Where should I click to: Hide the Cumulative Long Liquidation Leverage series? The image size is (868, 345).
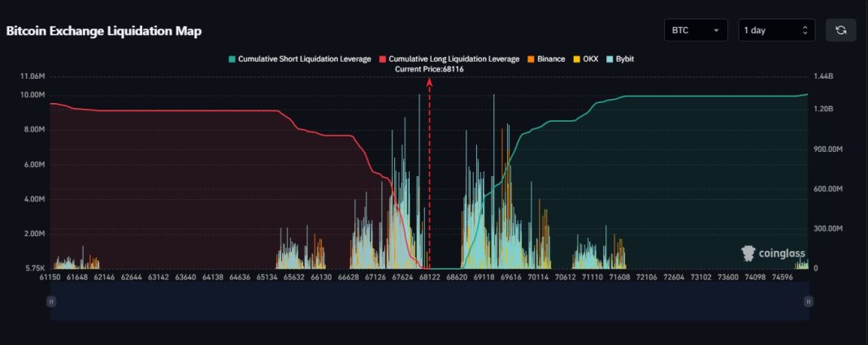[454, 59]
